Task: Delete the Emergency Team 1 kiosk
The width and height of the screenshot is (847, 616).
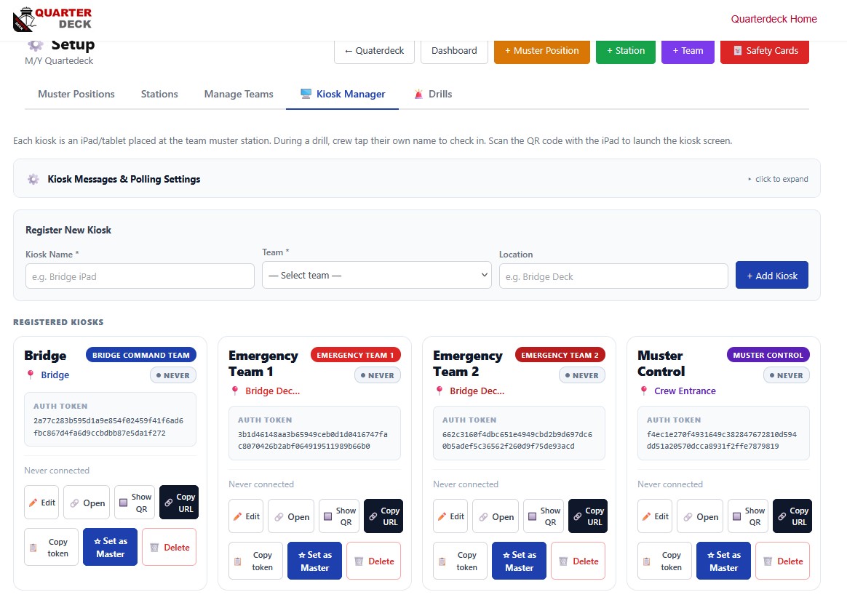Action: point(374,561)
